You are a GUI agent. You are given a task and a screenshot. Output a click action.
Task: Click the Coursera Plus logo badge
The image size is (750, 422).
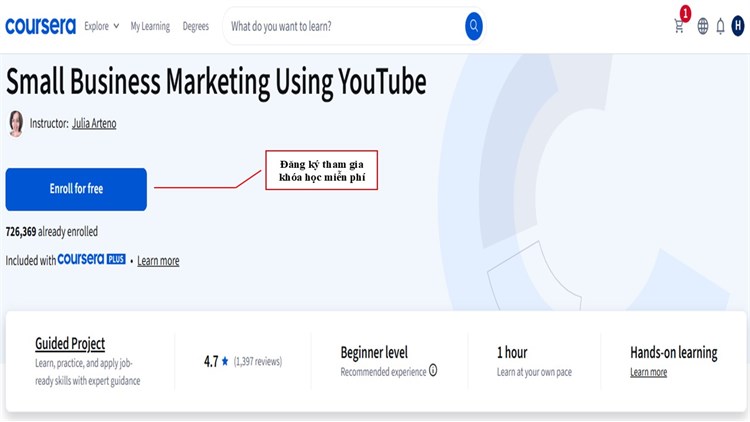click(x=92, y=260)
